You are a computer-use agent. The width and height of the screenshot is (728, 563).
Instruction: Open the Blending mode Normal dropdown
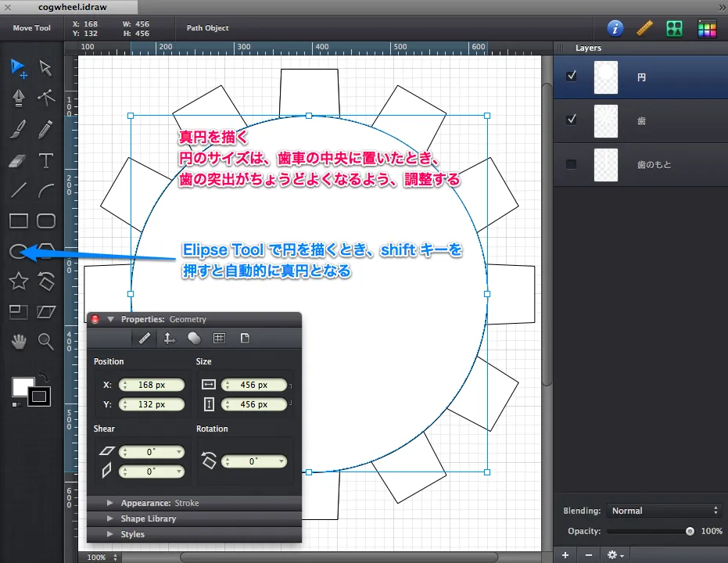coord(664,511)
